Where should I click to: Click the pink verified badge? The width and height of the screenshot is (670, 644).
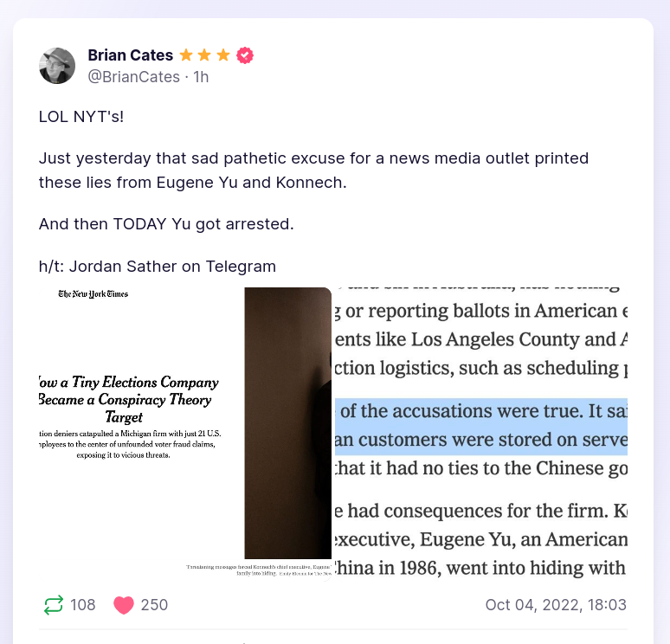coord(245,55)
